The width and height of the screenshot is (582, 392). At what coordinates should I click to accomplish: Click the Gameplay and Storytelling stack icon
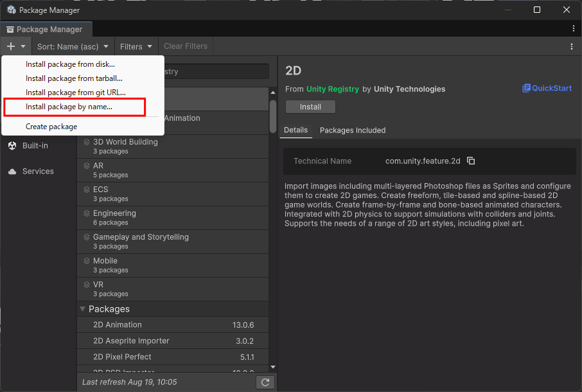pos(87,237)
